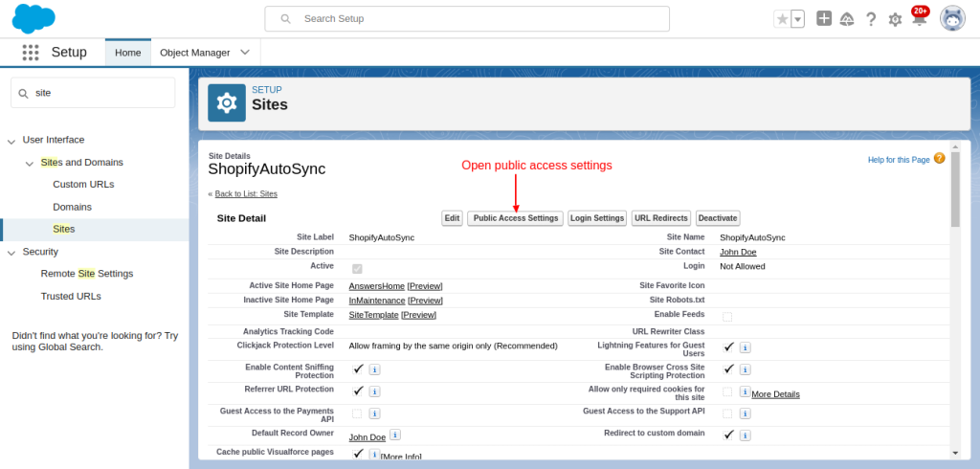980x469 pixels.
Task: Open Domains in the sidebar
Action: pyautogui.click(x=73, y=207)
